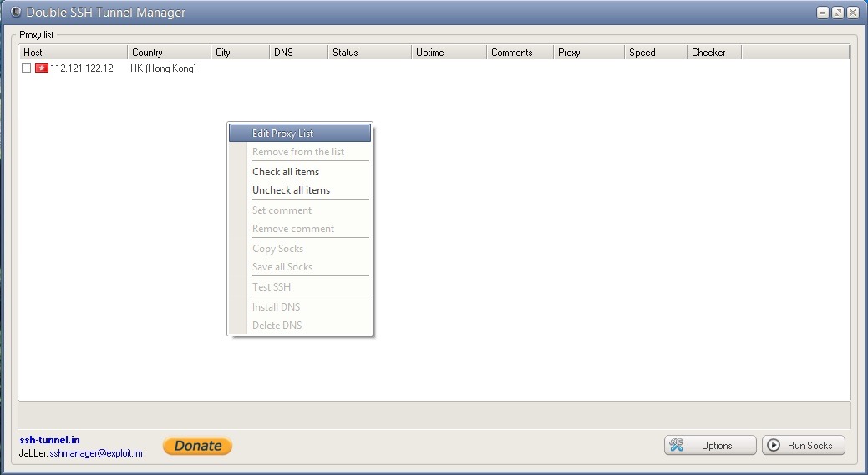Viewport: 868px width, 475px height.
Task: Click the app icon in title bar
Action: click(x=16, y=12)
